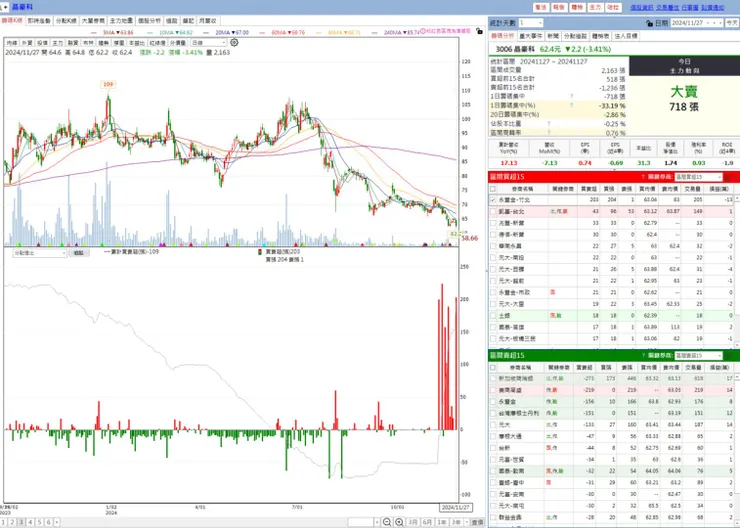740x528 pixels.
Task: Click the 電話 button in the top bar
Action: (541, 8)
